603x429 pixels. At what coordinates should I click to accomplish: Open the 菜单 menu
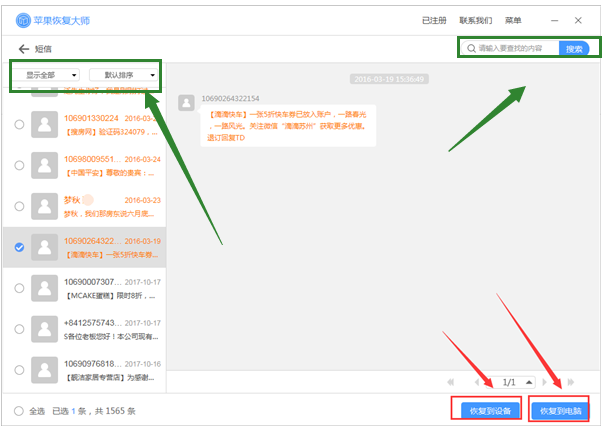click(513, 20)
